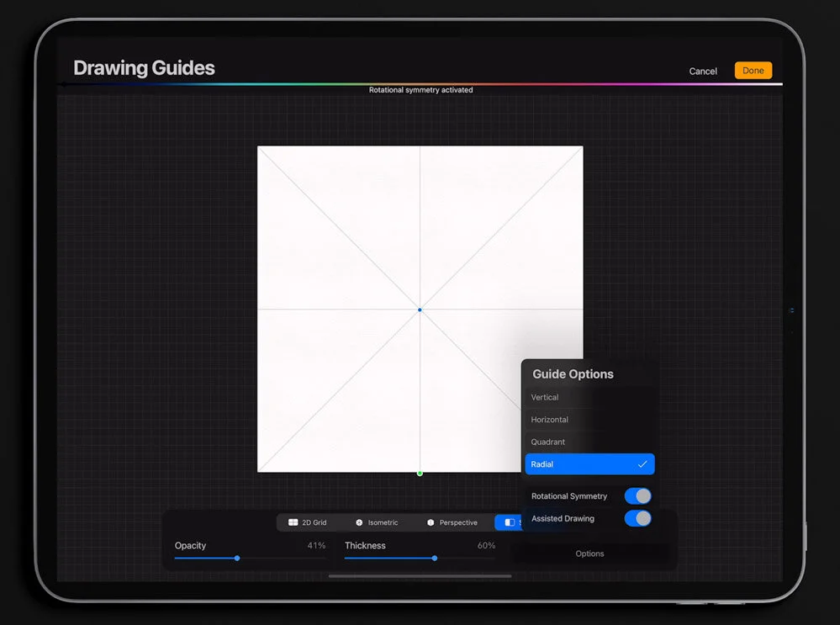This screenshot has height=625, width=840.
Task: Disable Assisted Drawing
Action: tap(638, 518)
